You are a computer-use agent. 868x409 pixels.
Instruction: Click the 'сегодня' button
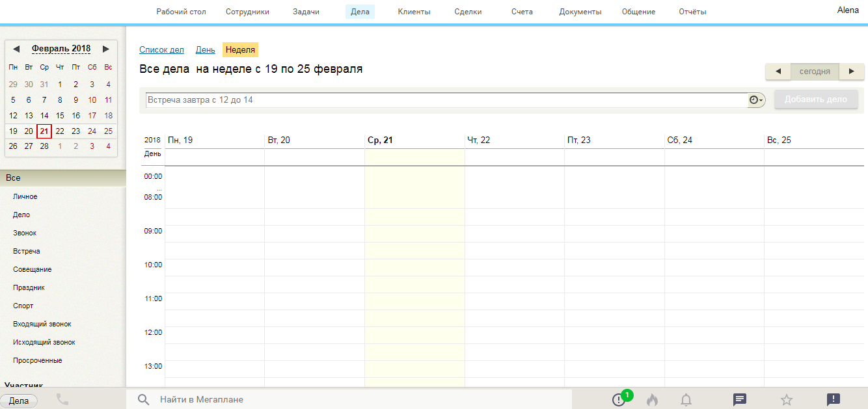click(815, 72)
